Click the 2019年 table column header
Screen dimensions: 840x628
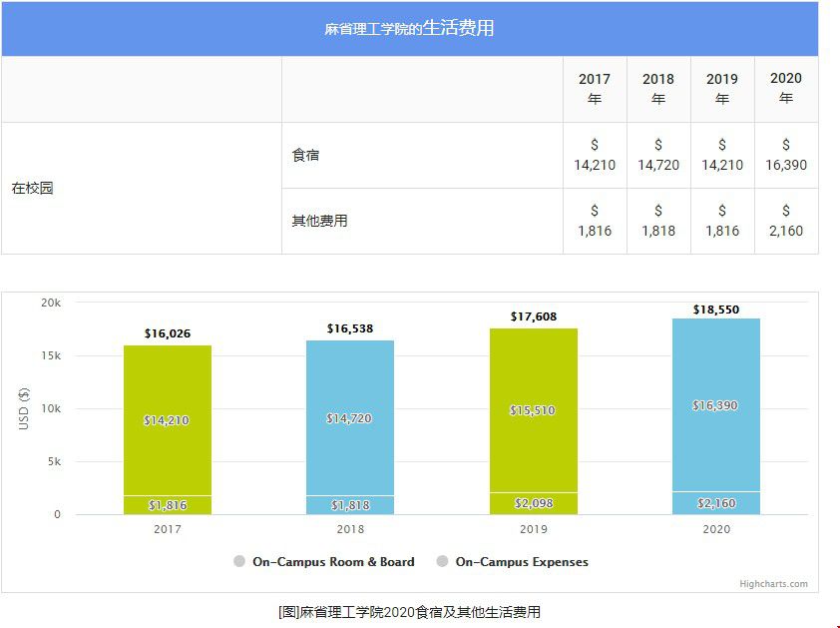point(722,89)
